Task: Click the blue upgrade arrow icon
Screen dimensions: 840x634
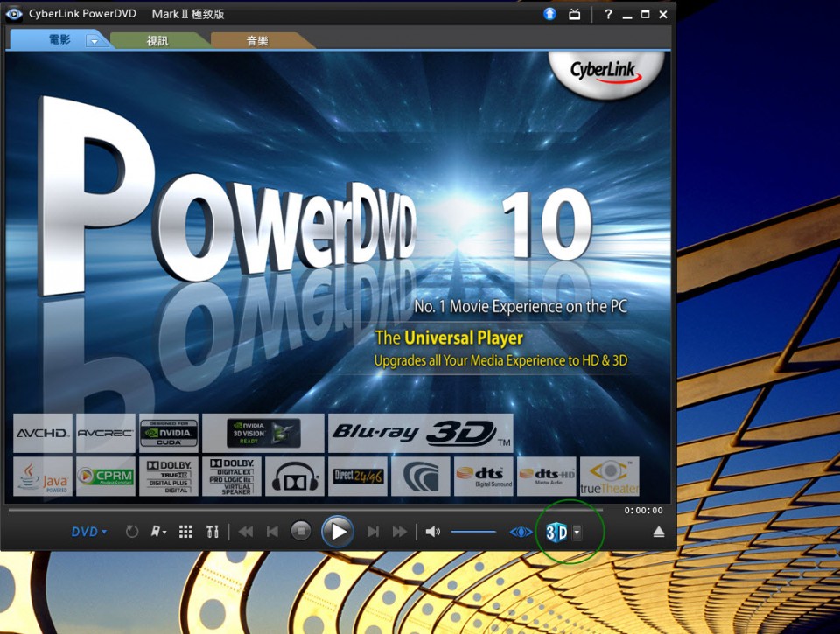Action: (x=549, y=15)
